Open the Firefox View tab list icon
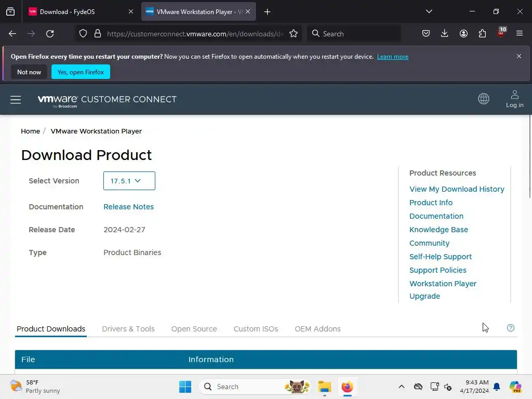532x399 pixels. pos(10,12)
